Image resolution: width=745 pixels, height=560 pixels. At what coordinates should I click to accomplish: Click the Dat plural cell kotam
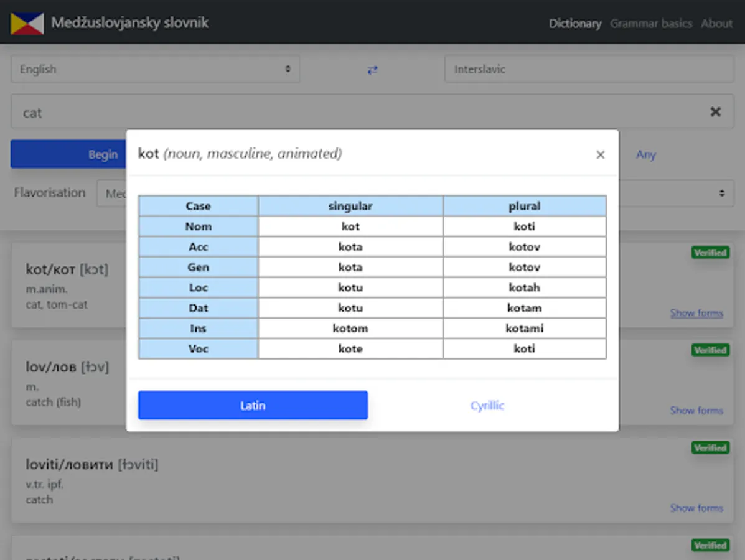coord(525,308)
